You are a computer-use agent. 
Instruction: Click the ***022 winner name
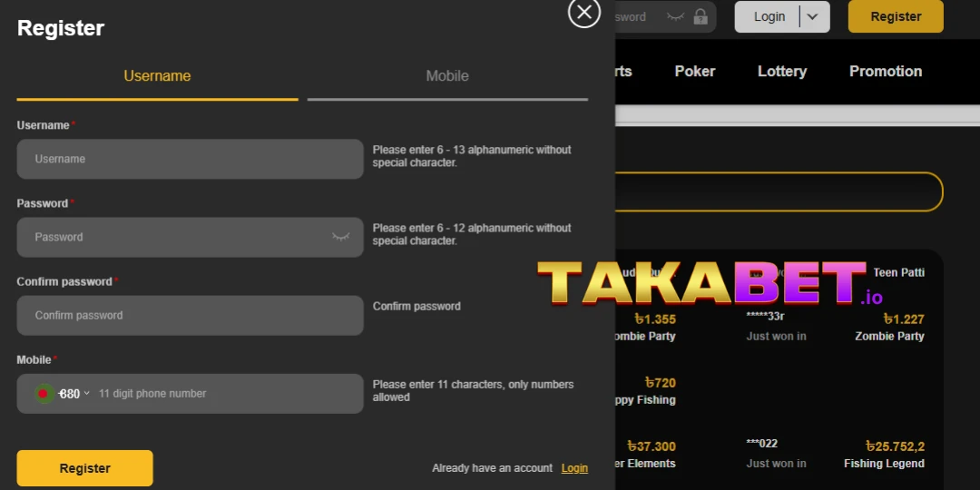pyautogui.click(x=762, y=444)
